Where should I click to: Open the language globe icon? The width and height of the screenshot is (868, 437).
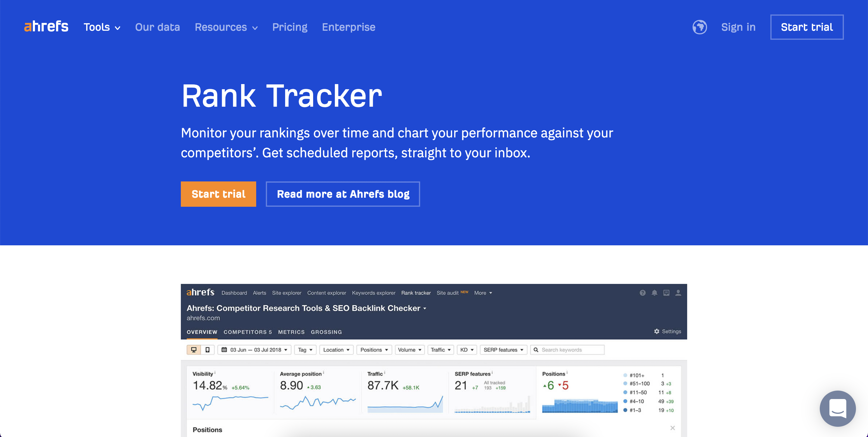point(700,27)
